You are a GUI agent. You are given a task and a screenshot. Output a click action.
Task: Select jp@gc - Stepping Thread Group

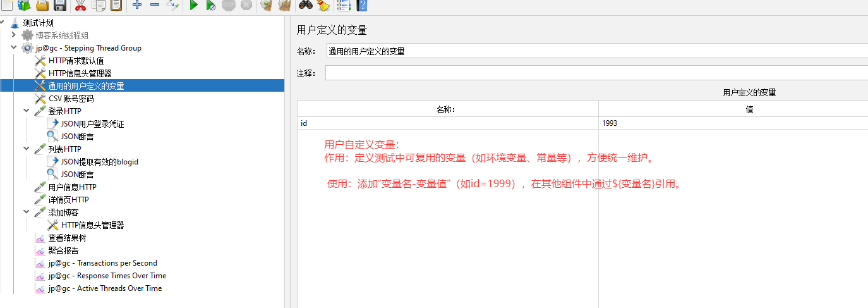(x=88, y=48)
